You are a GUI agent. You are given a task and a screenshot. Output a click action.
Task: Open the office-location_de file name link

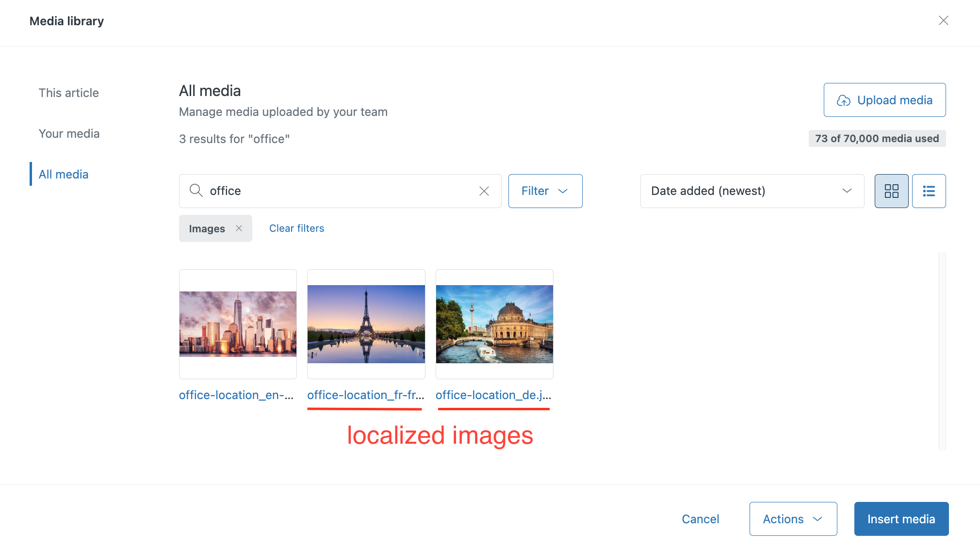tap(493, 395)
